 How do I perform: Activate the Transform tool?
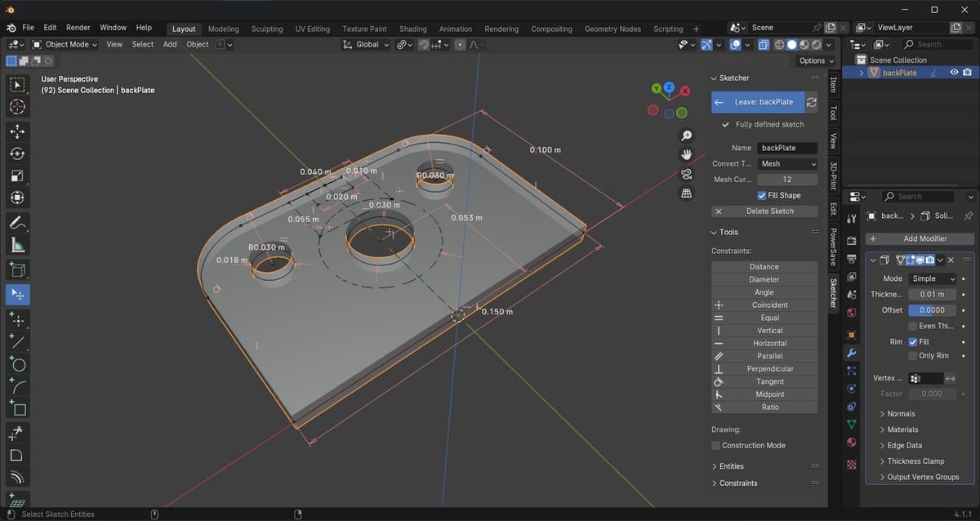pos(18,198)
